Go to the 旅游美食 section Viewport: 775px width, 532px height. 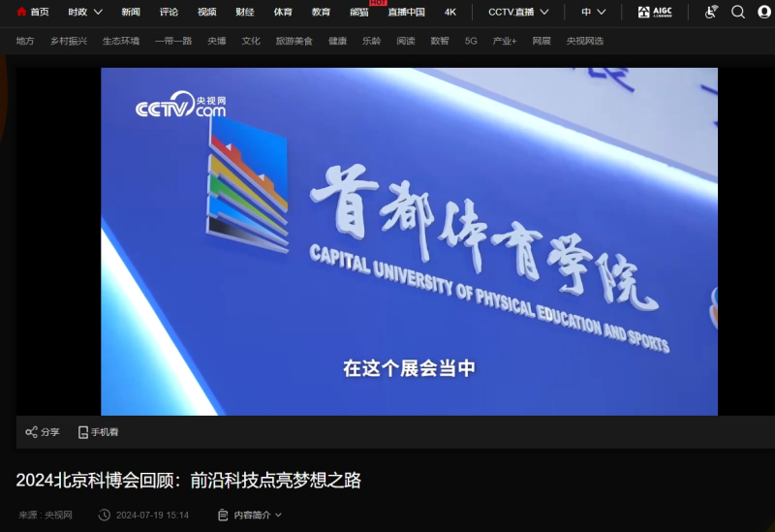coord(294,41)
